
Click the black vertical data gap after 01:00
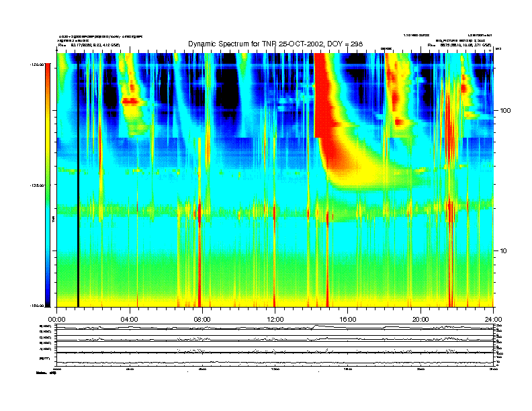click(x=78, y=183)
